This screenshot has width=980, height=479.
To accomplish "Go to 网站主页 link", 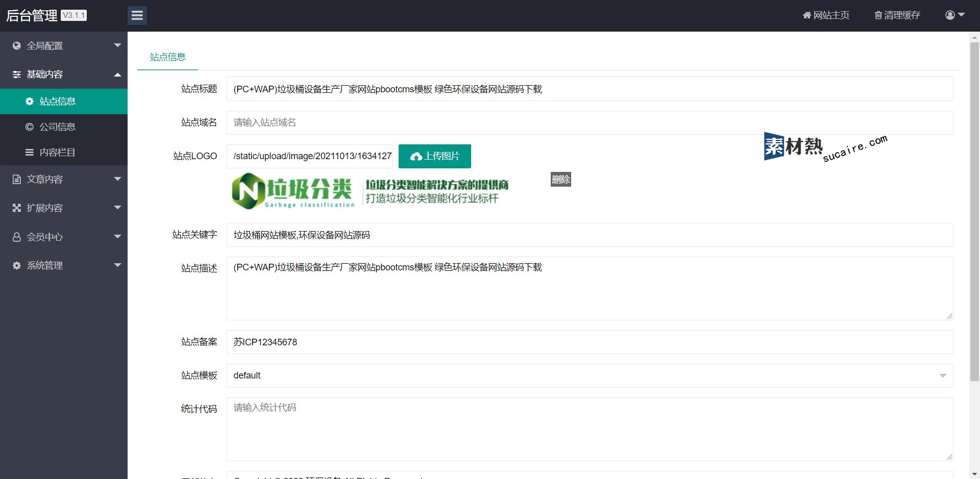I will [826, 15].
